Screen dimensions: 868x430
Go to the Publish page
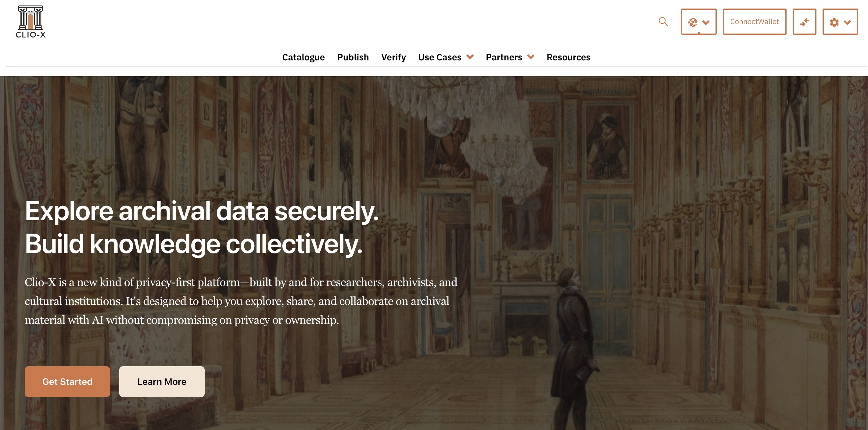click(353, 57)
